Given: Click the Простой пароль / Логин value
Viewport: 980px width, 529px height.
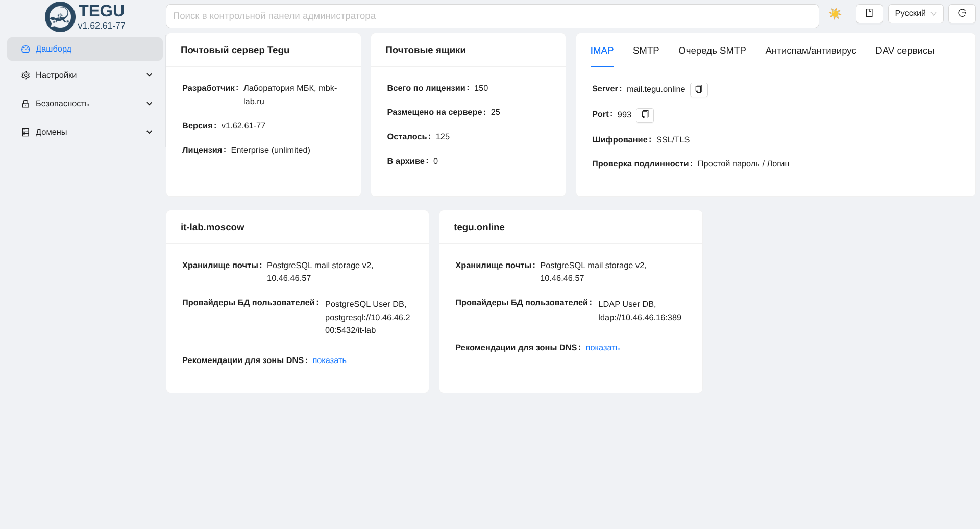Looking at the screenshot, I should 743,164.
